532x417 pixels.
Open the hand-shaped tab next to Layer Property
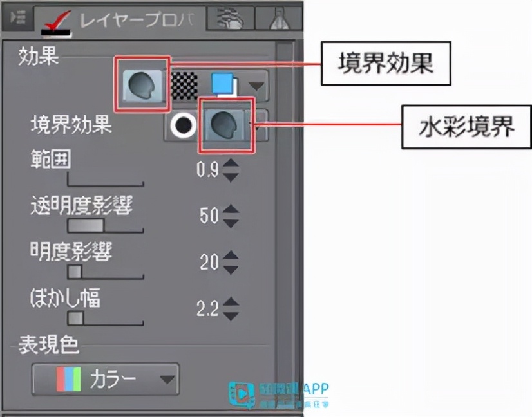coord(231,19)
